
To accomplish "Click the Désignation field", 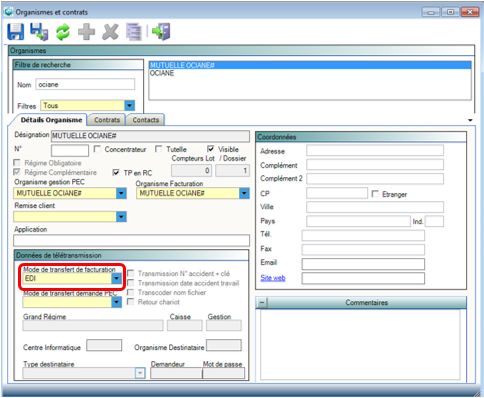I will tap(150, 136).
